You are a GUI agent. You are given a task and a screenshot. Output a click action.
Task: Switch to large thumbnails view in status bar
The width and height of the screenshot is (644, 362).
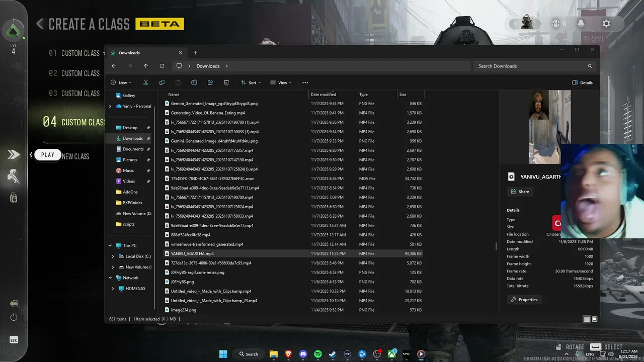point(595,319)
